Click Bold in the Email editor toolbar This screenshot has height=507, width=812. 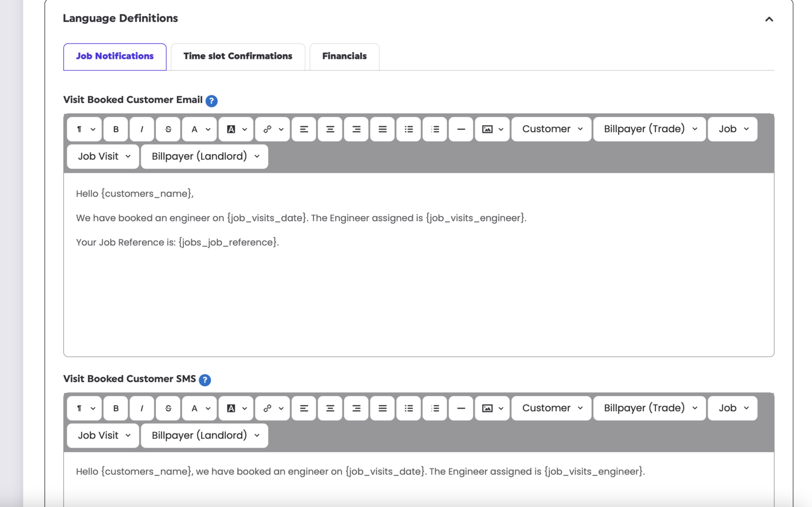click(116, 129)
